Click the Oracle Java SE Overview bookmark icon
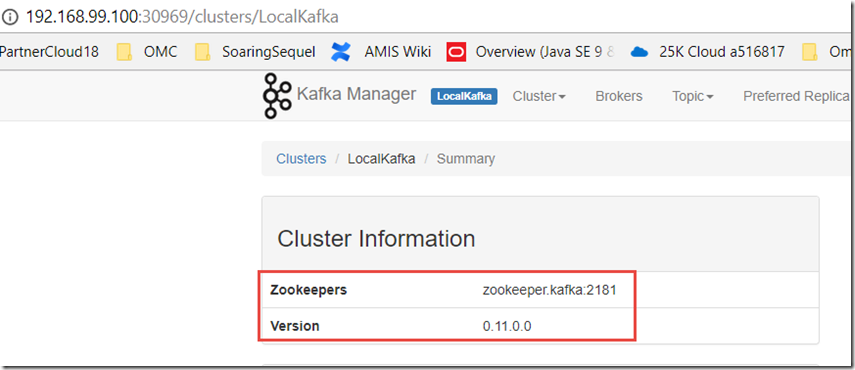This screenshot has width=855, height=370. (456, 52)
